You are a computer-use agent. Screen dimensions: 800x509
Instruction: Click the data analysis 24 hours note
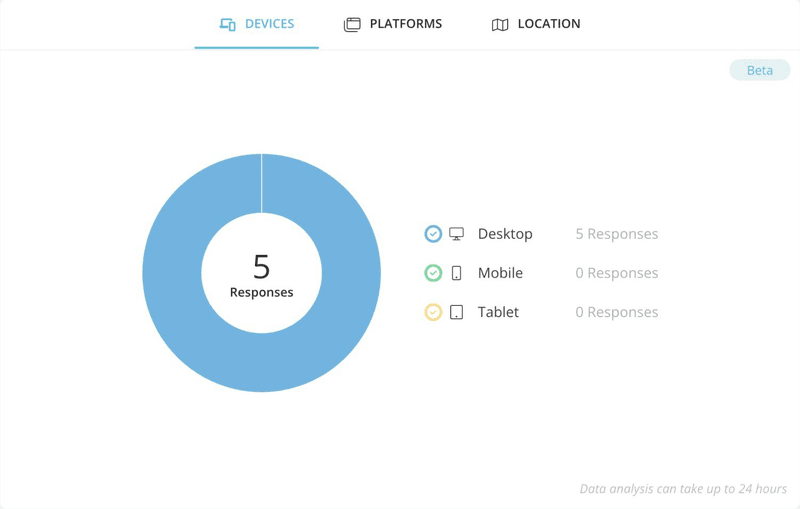683,489
